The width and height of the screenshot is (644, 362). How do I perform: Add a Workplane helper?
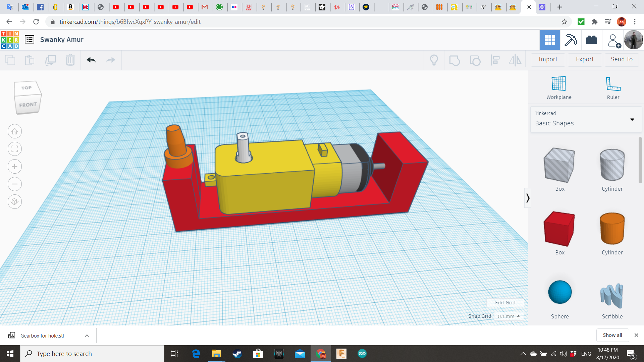click(x=558, y=87)
